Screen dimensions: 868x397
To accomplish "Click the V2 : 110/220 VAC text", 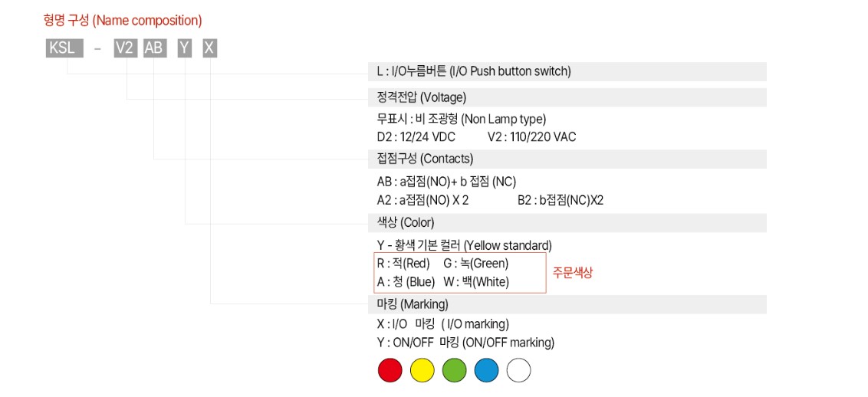I will point(532,137).
